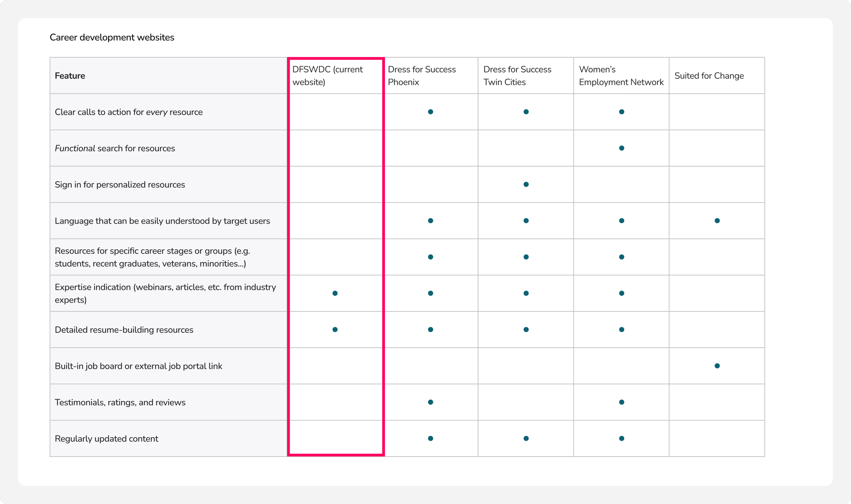The width and height of the screenshot is (851, 504).
Task: Select 'Clear calls to action for every resource' row label
Action: tap(129, 112)
